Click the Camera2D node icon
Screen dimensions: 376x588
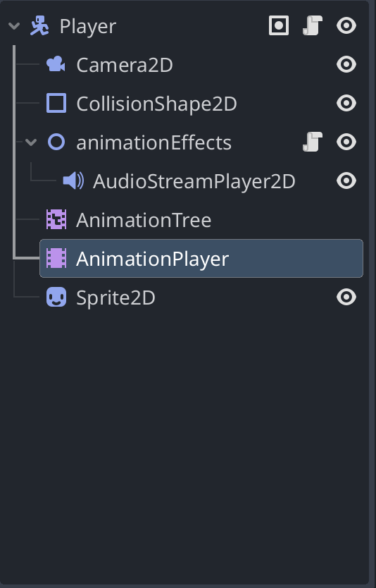coord(56,64)
